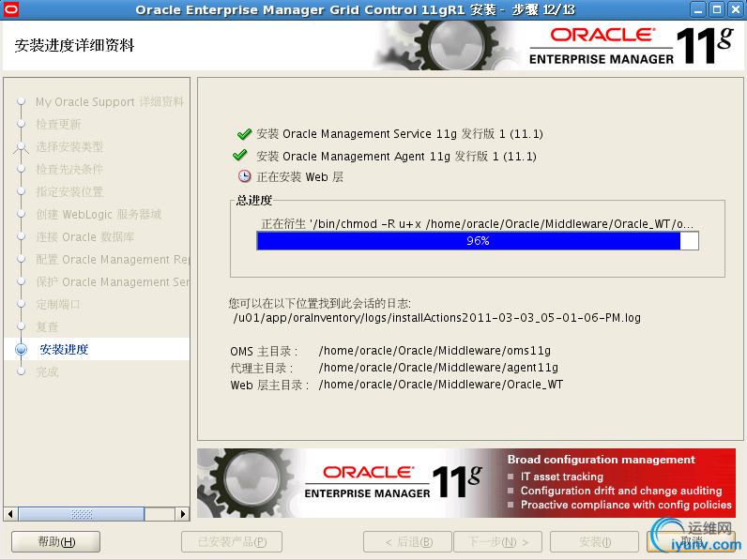Viewport: 747px width, 560px height.
Task: Select the 指定安装位置 step
Action: point(69,191)
